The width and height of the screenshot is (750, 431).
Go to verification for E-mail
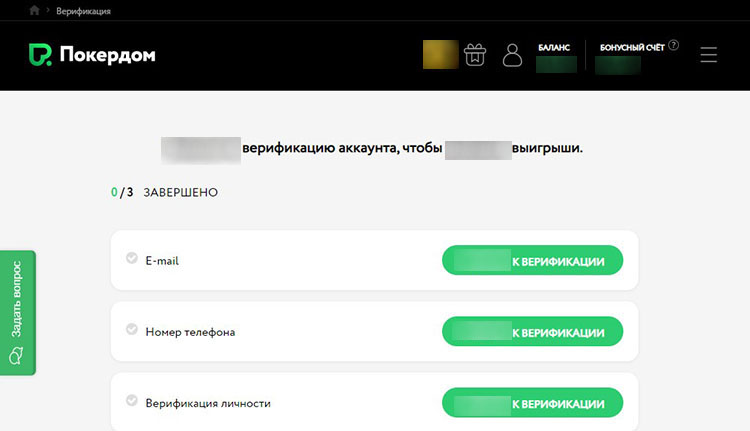pyautogui.click(x=532, y=260)
